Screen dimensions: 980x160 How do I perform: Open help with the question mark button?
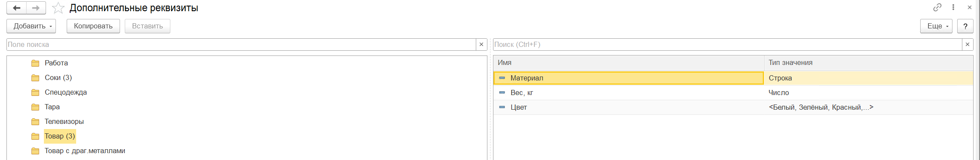tap(965, 26)
